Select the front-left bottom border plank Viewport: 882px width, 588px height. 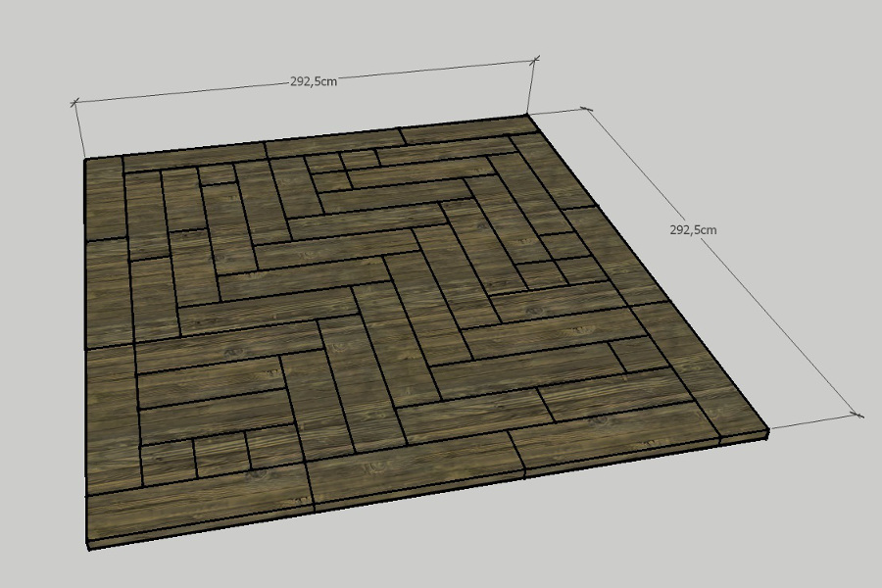[196, 512]
